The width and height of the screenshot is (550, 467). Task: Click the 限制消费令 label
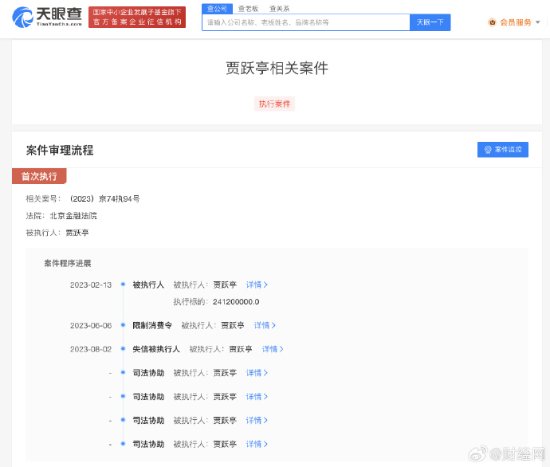pyautogui.click(x=152, y=325)
